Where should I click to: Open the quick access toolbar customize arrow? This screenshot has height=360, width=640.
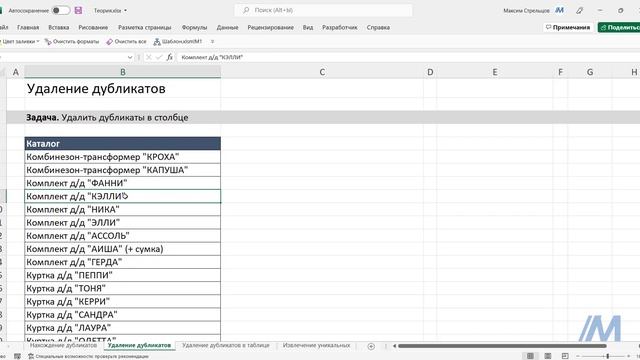click(x=212, y=42)
